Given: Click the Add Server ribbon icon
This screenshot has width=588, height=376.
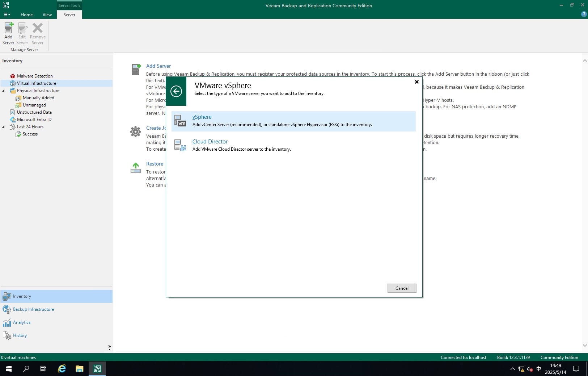Looking at the screenshot, I should pyautogui.click(x=8, y=33).
